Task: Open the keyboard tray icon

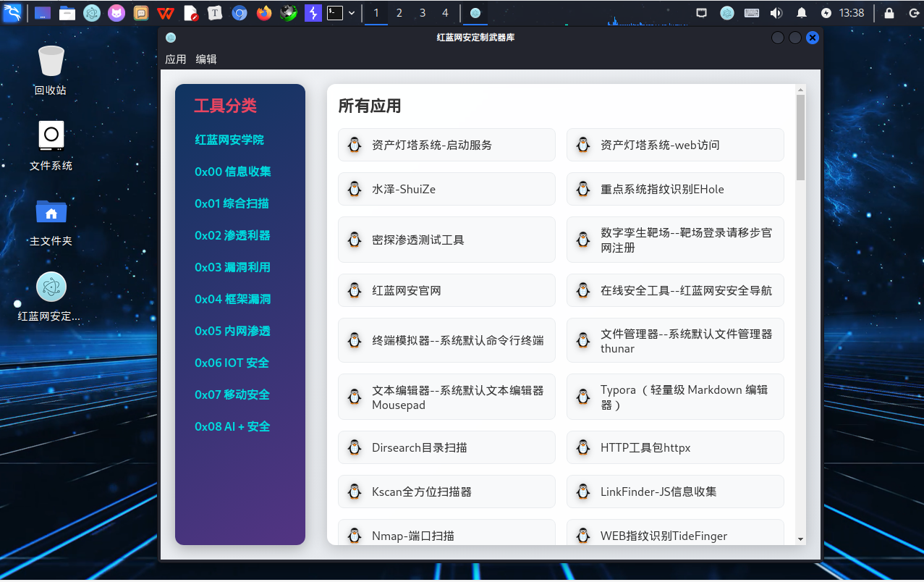Action: (752, 13)
